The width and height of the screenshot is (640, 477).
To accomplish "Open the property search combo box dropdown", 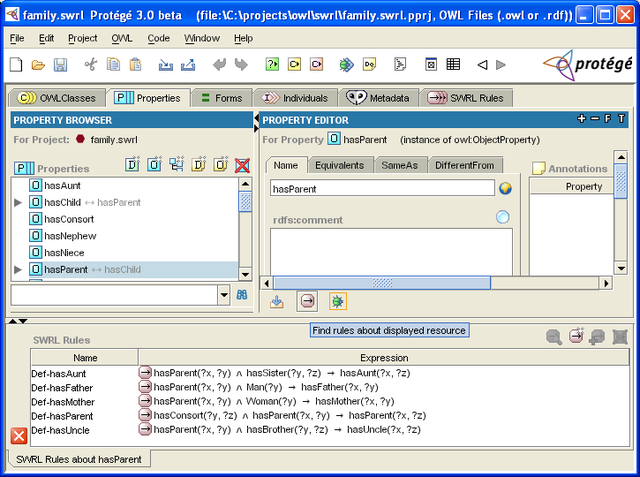I will coord(224,295).
